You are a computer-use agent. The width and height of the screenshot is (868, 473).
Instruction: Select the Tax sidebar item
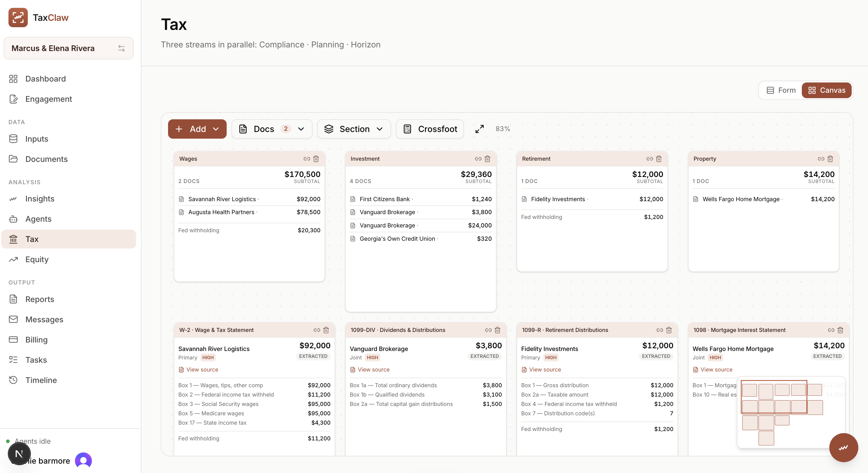(x=69, y=239)
